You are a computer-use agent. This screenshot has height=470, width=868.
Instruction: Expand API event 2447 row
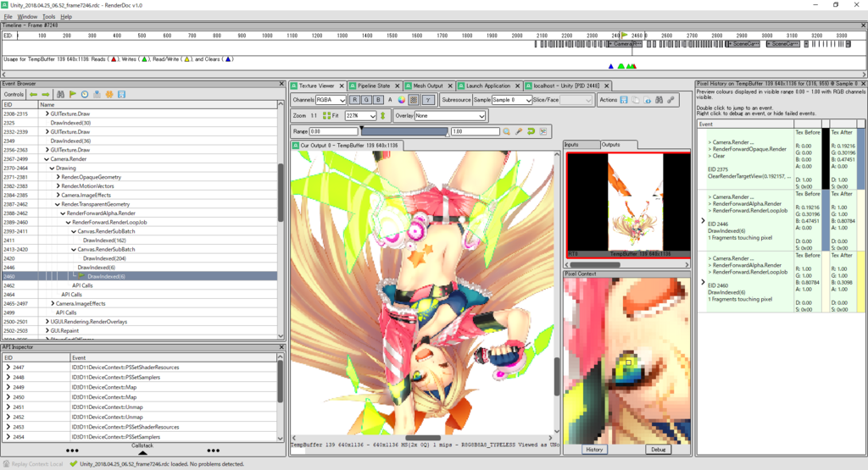8,368
